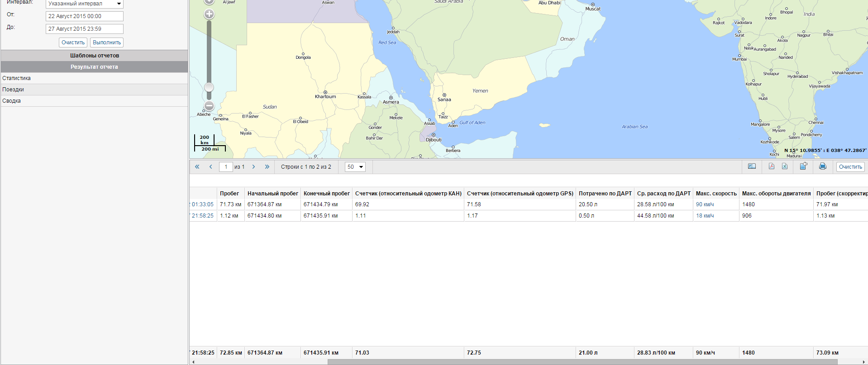Jump to the first results page

[197, 167]
